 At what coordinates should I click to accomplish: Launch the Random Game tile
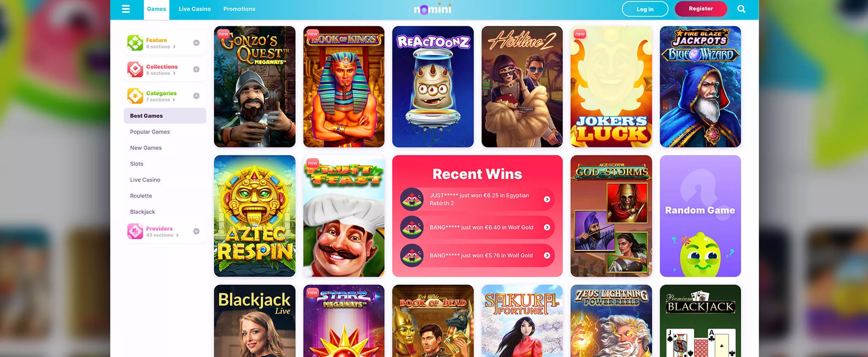click(700, 216)
